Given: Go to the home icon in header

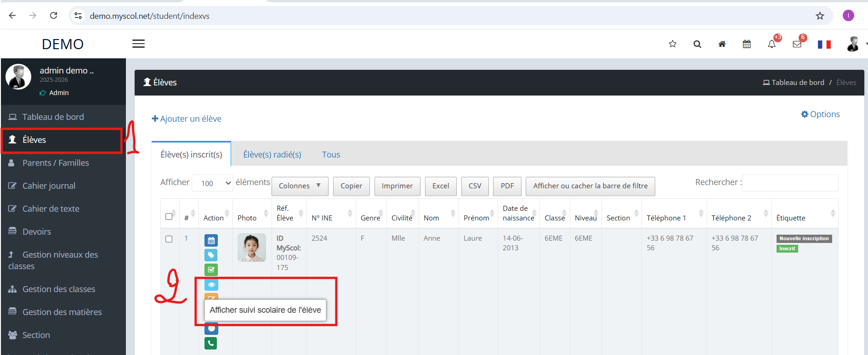Looking at the screenshot, I should pyautogui.click(x=722, y=44).
